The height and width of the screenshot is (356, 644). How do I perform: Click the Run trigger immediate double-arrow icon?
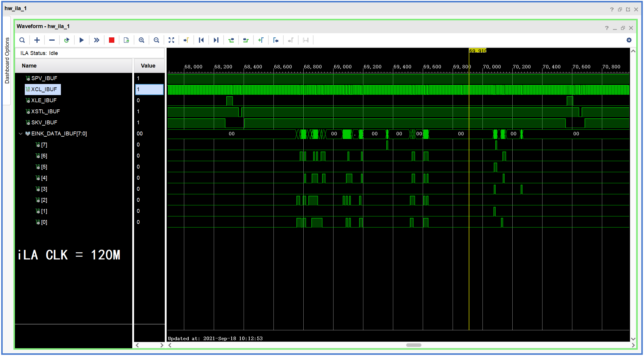tap(97, 40)
